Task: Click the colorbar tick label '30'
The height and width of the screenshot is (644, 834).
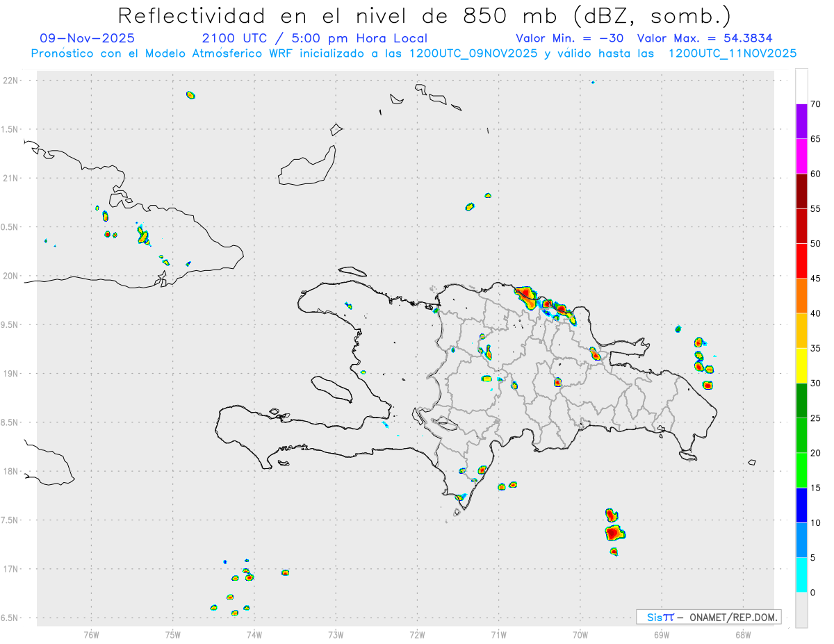Action: (816, 383)
